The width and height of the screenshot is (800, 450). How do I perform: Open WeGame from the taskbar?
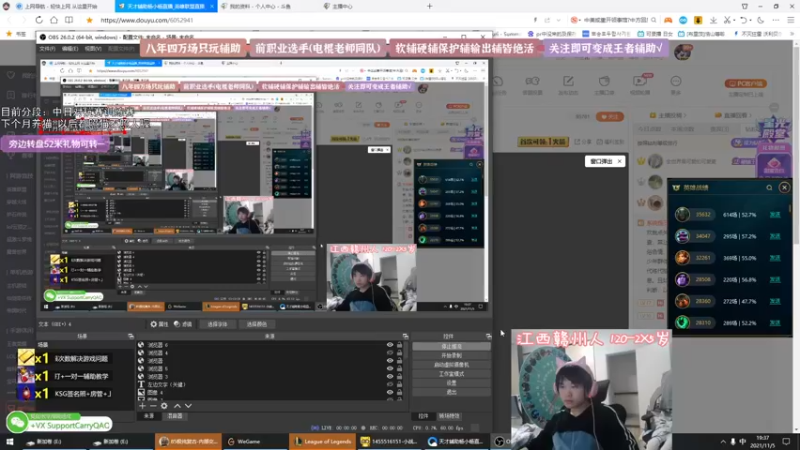pyautogui.click(x=243, y=442)
